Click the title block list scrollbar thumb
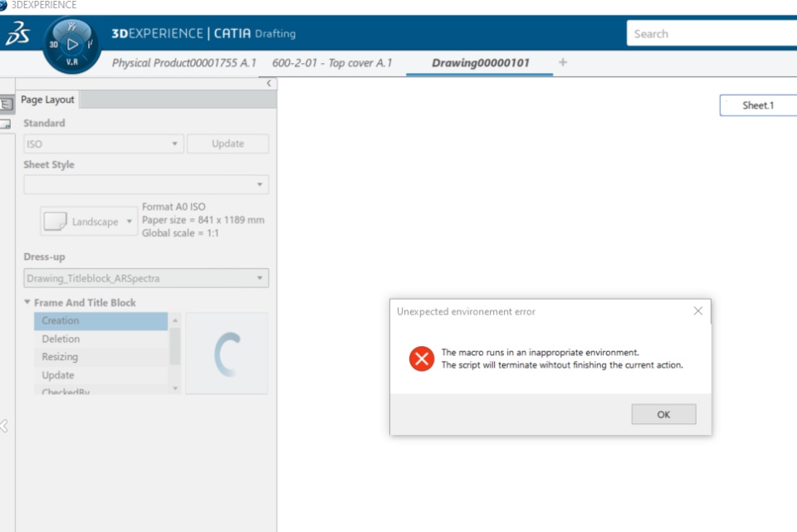 175,347
